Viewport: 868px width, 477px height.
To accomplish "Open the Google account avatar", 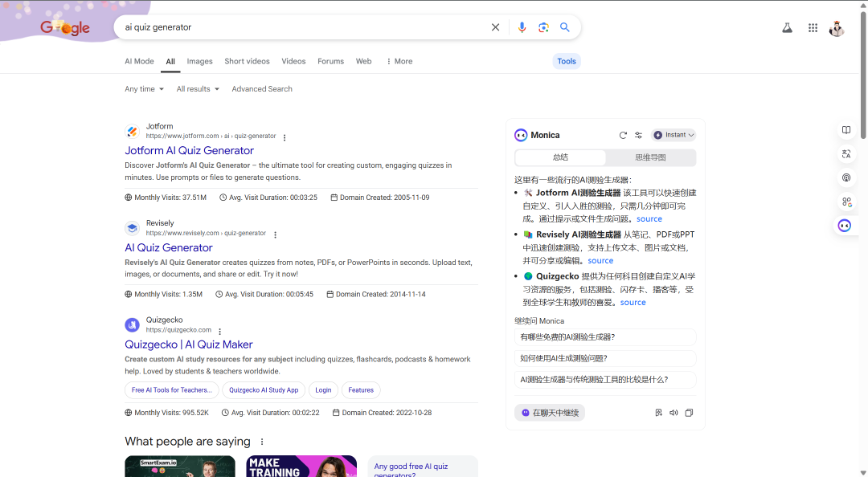I will (x=837, y=27).
